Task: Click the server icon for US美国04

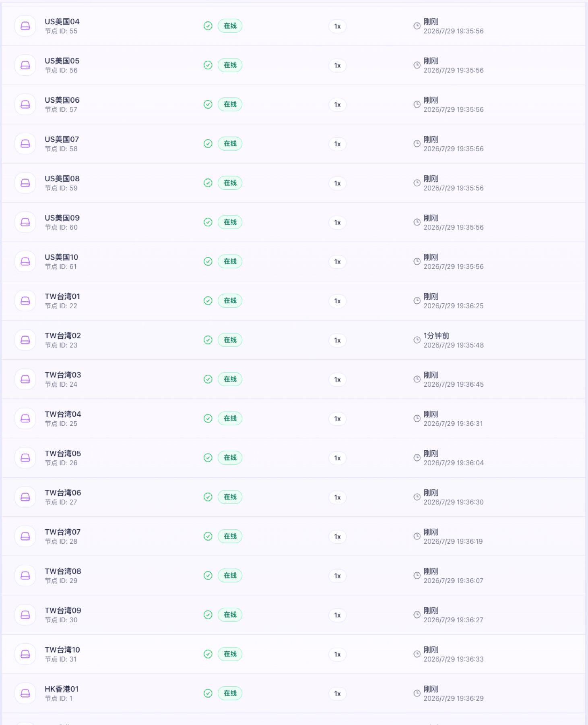Action: 25,26
